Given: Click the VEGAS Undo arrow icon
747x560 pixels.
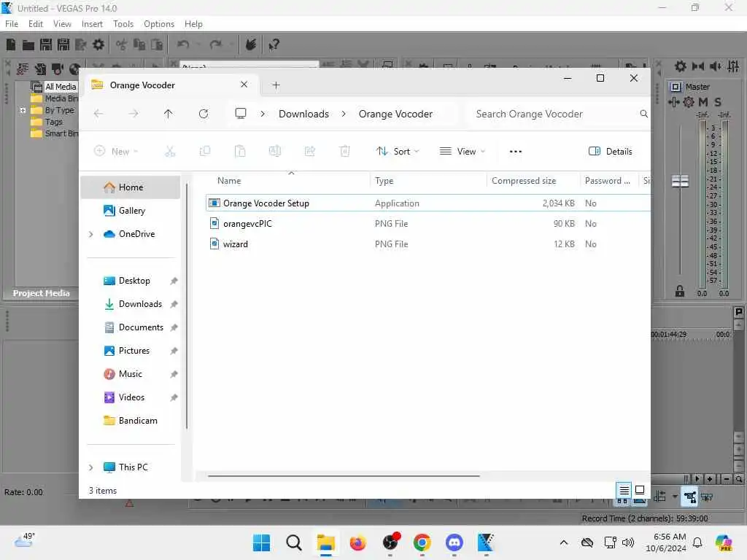Looking at the screenshot, I should (x=183, y=44).
